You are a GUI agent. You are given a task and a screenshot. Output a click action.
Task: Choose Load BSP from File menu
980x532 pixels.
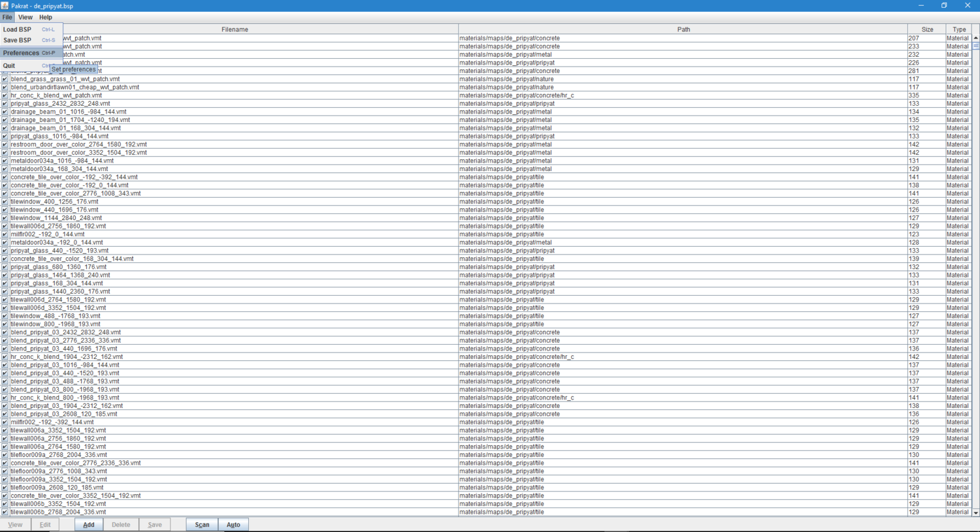tap(18, 29)
